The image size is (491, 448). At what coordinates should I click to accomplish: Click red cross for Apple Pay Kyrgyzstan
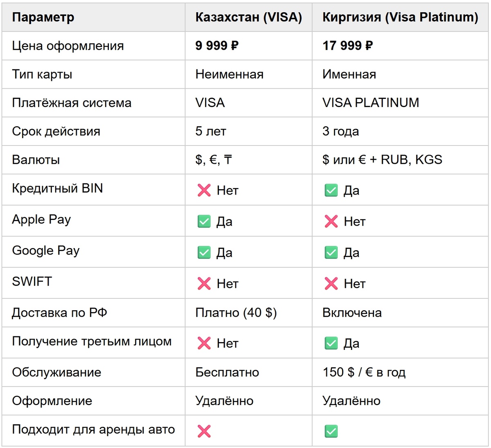pos(331,221)
